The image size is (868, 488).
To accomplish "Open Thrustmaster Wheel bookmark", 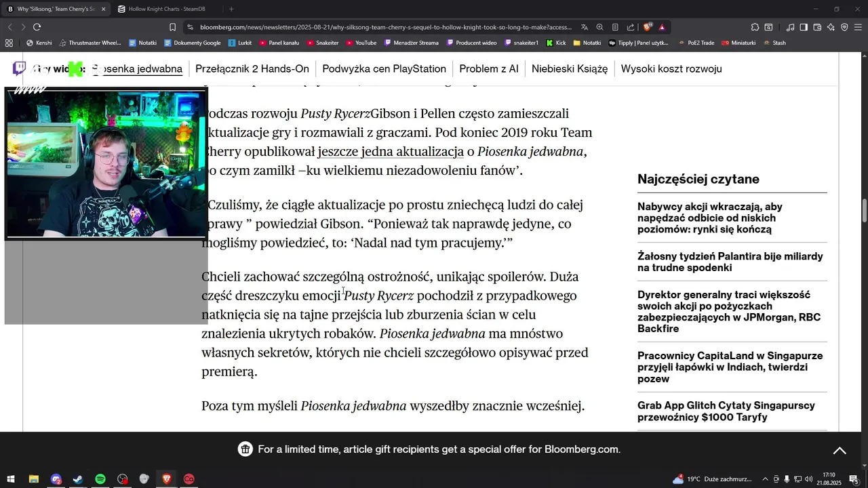I will (90, 43).
